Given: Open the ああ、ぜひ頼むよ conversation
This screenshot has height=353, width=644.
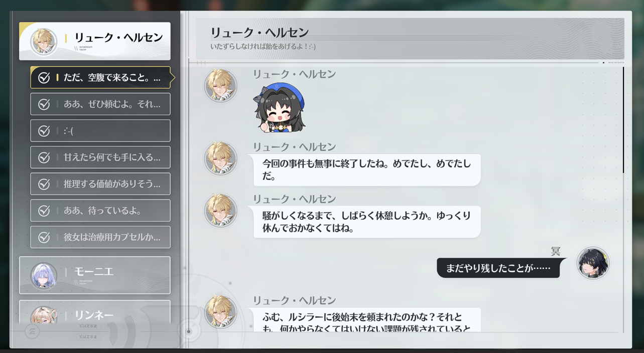Looking at the screenshot, I should [100, 104].
